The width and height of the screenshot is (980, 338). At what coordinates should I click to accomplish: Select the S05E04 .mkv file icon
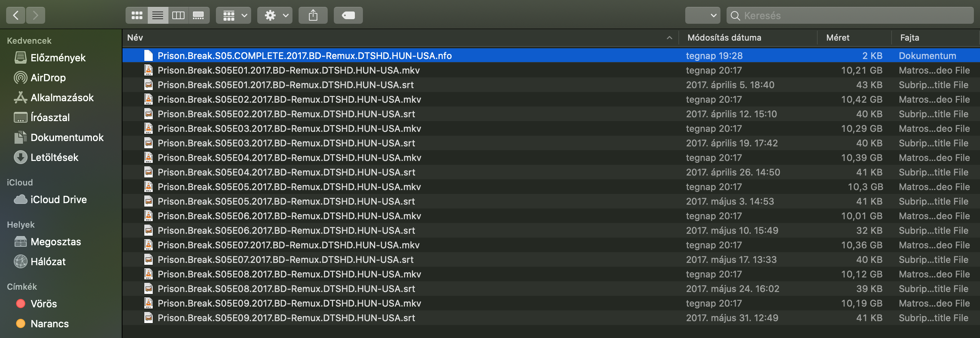pyautogui.click(x=149, y=158)
